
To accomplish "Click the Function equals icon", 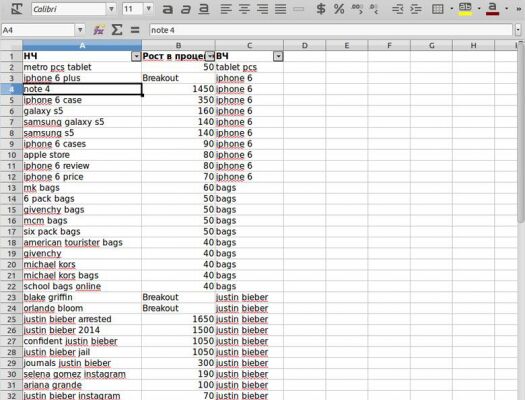I will click(135, 30).
